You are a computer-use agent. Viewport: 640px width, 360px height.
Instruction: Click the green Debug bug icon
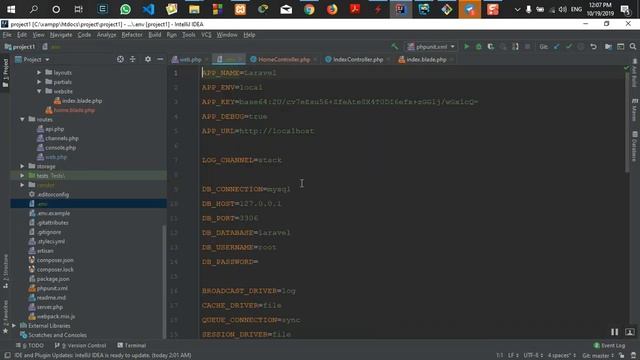tap(479, 47)
